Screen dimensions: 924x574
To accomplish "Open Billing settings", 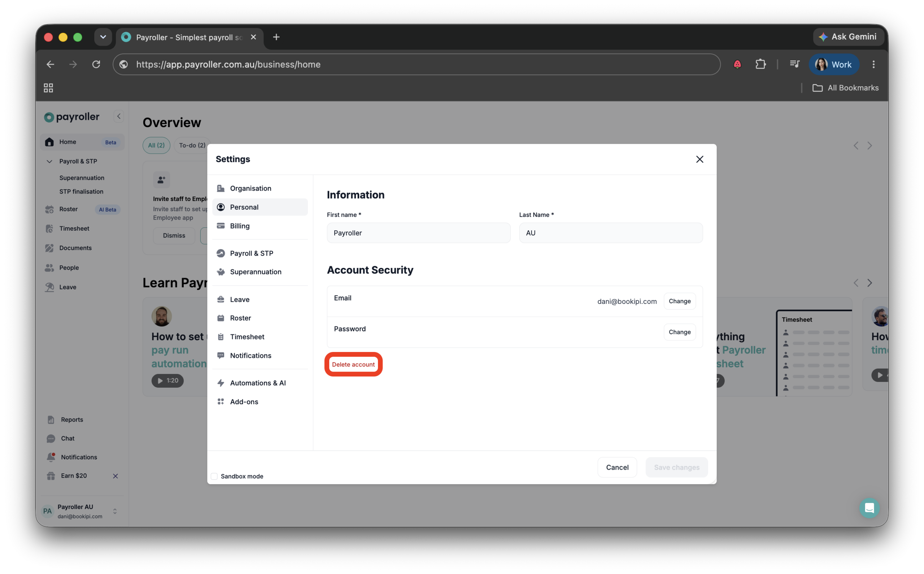I will (260, 226).
